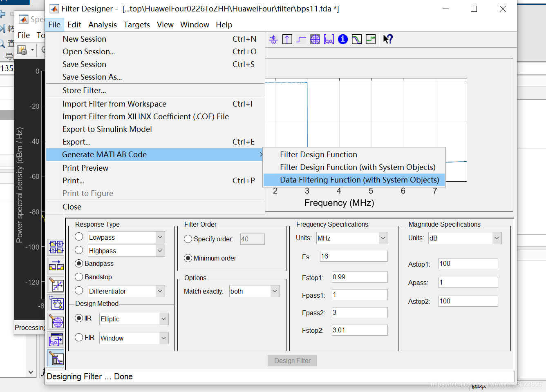The width and height of the screenshot is (546, 392).
Task: Open the Transform Filter panel
Action: (56, 266)
